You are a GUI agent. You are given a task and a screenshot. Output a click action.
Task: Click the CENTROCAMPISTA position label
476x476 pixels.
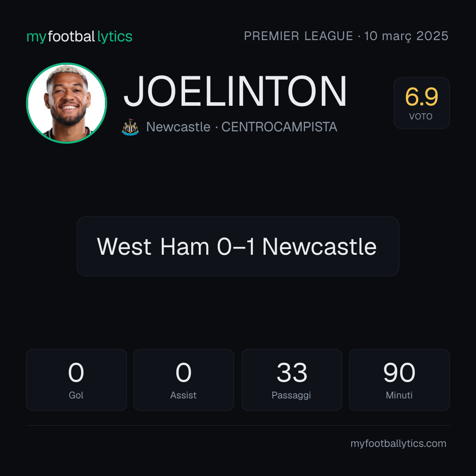[x=279, y=127]
